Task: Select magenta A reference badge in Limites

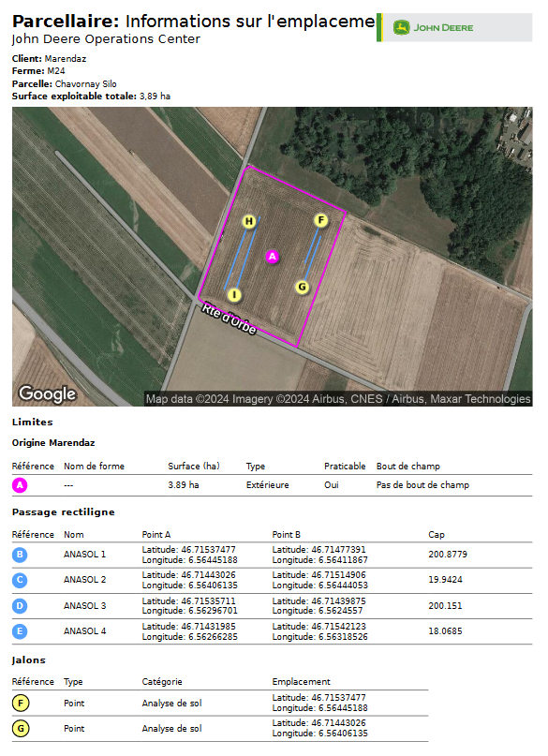Action: pyautogui.click(x=20, y=485)
